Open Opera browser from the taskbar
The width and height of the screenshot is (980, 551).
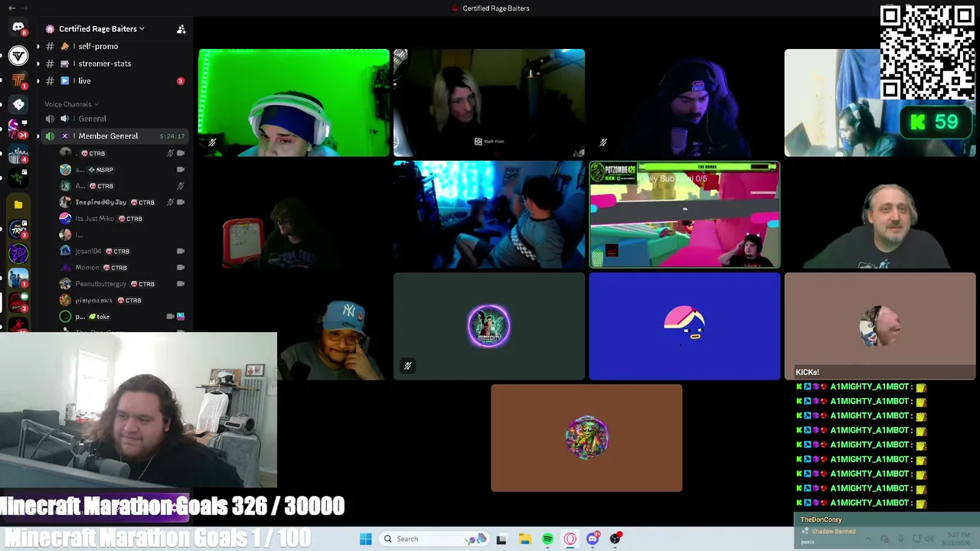(570, 539)
